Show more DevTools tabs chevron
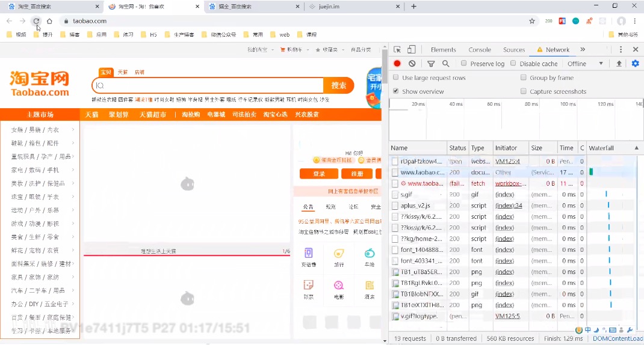644x345 pixels. [x=583, y=50]
